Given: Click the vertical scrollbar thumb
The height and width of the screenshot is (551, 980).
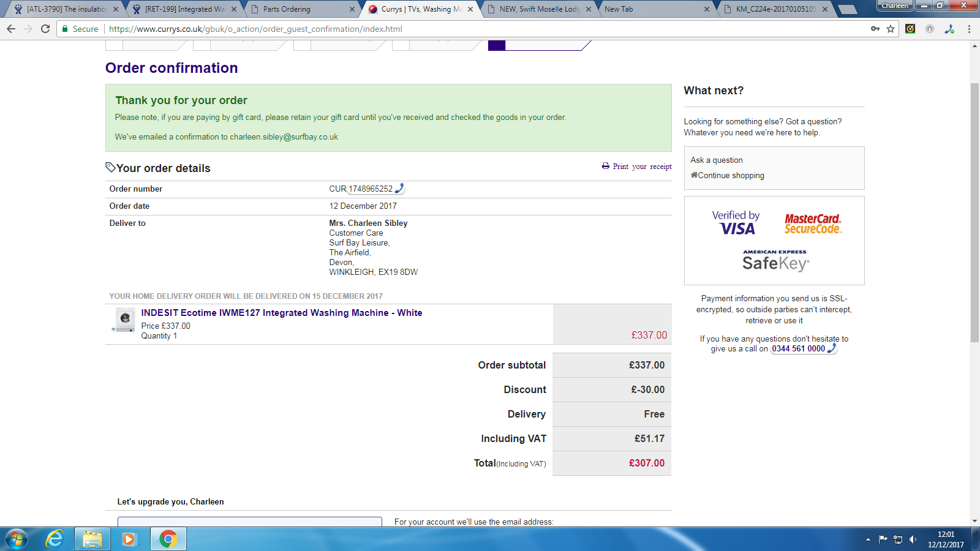Looking at the screenshot, I should (x=974, y=212).
